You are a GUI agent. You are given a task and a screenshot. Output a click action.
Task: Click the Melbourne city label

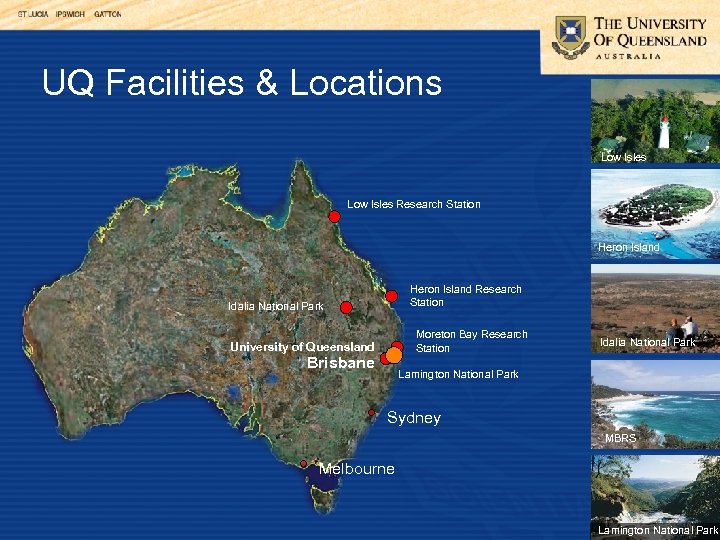point(357,468)
